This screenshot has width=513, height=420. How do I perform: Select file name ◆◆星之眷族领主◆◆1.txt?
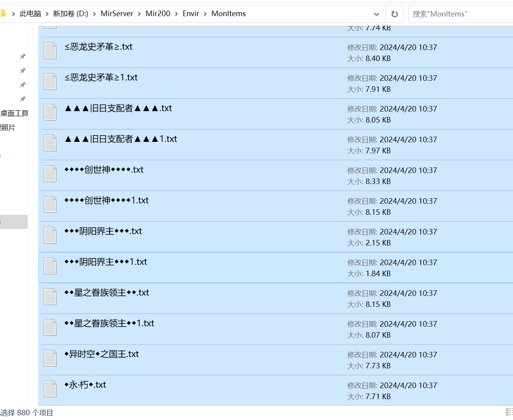coord(109,323)
